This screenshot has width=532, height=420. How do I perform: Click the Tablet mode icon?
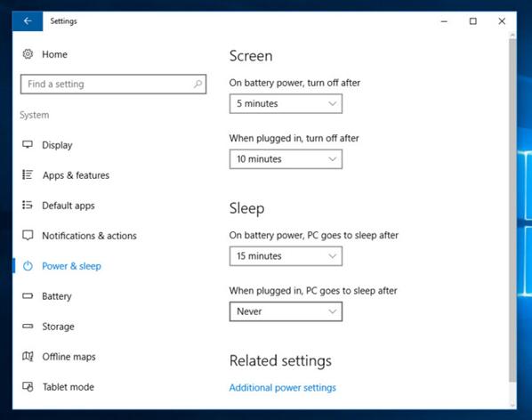pos(28,386)
